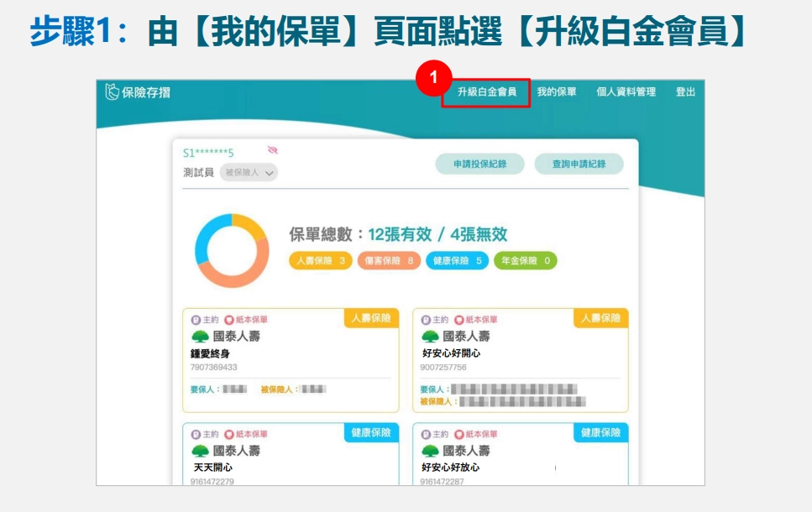The image size is (812, 512).
Task: Click 登出 to log out
Action: coord(685,92)
